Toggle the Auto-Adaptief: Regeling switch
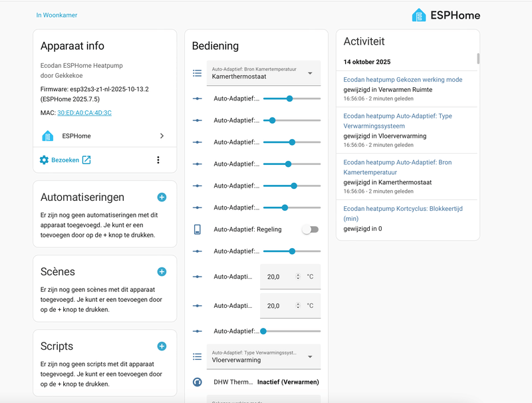Image resolution: width=532 pixels, height=403 pixels. (310, 229)
